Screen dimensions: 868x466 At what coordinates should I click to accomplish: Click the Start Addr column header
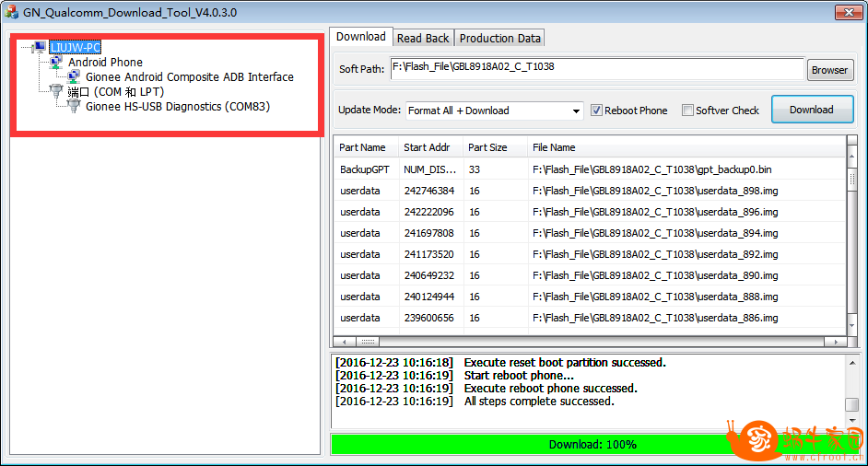coord(431,147)
